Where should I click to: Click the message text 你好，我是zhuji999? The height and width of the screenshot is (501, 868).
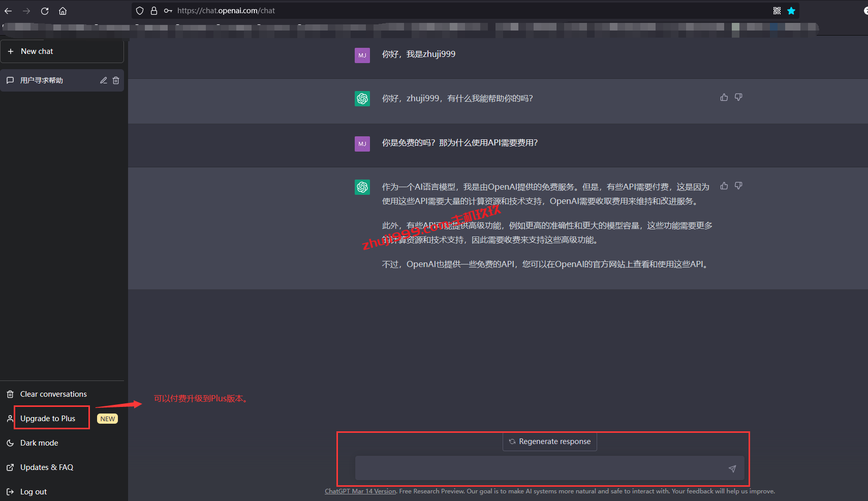click(x=419, y=54)
